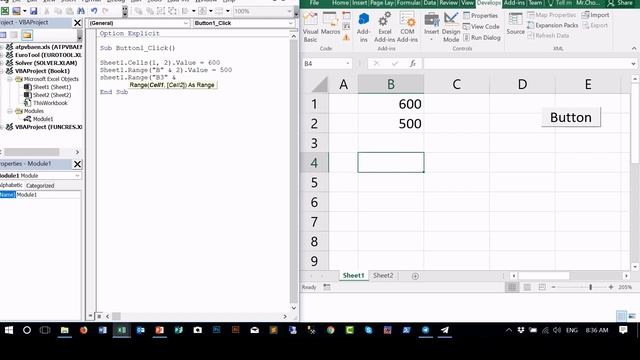
Task: Open the zoom percentage dropdown in the VBA toolbar
Action: [x=289, y=11]
